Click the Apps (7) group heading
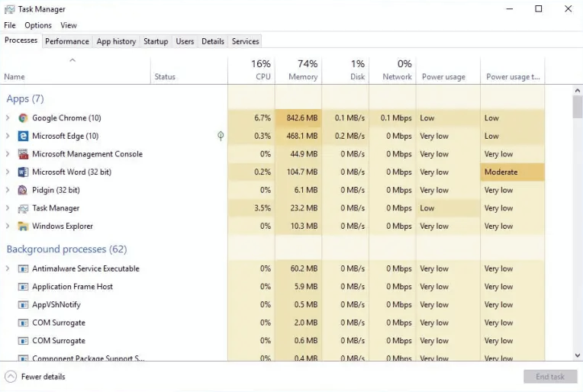Image resolution: width=583 pixels, height=392 pixels. 25,99
